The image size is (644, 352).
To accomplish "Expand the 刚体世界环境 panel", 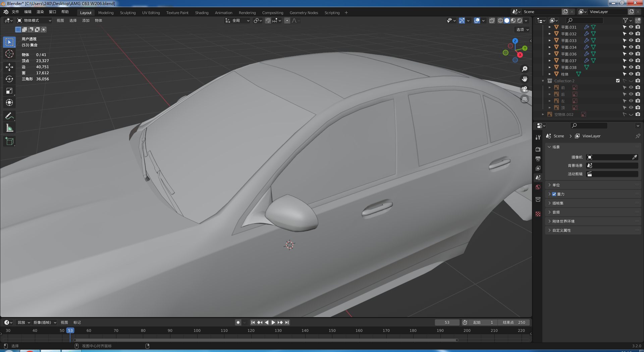I will pos(563,221).
